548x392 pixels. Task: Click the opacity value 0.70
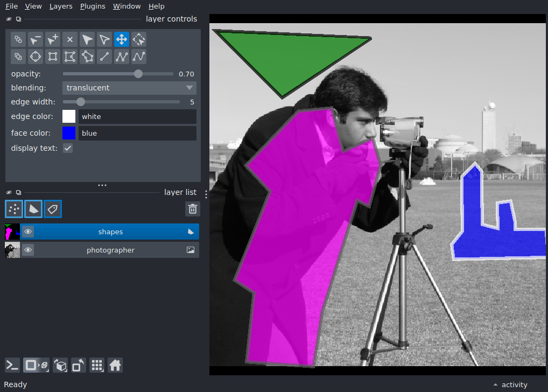click(x=186, y=74)
